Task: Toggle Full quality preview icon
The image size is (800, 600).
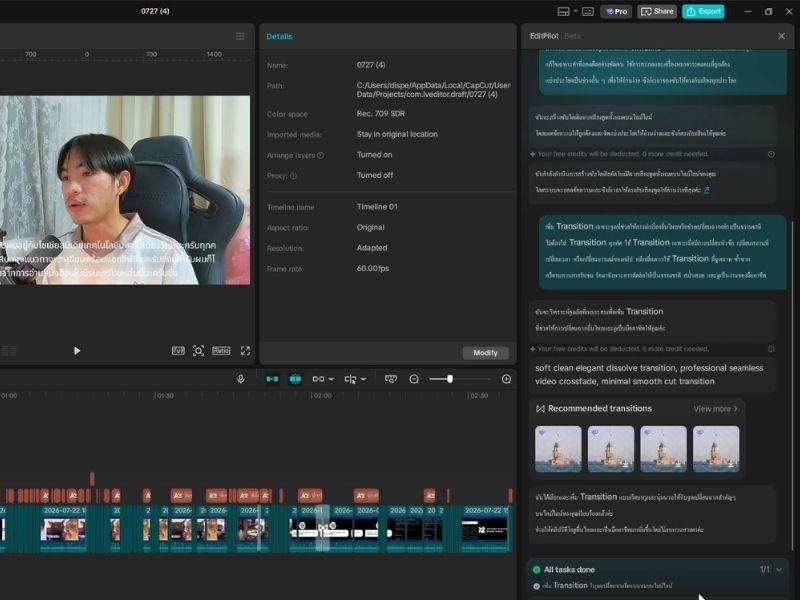Action: coord(178,351)
